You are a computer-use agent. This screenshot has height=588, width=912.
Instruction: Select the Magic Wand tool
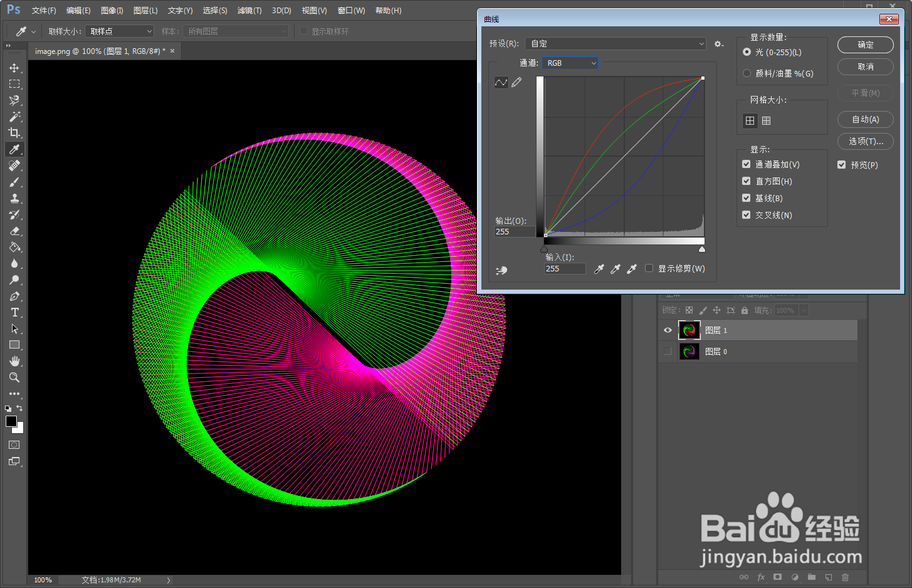pyautogui.click(x=14, y=117)
